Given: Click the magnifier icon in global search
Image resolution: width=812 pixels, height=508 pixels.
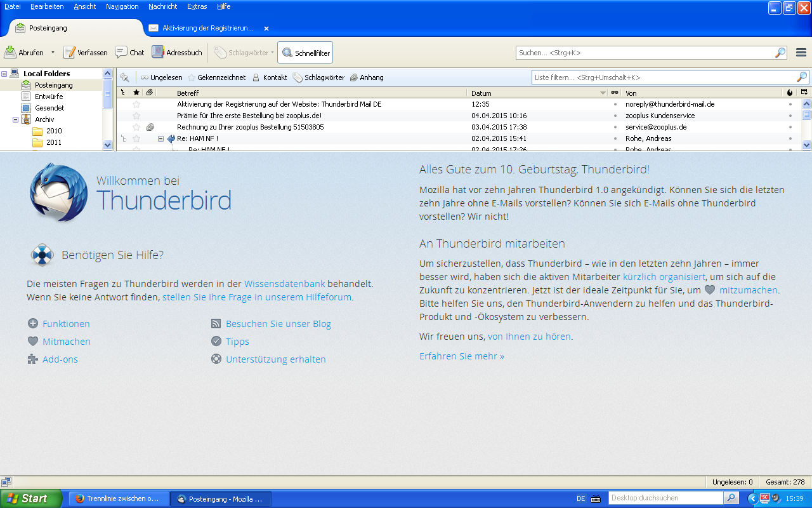Looking at the screenshot, I should coord(780,53).
